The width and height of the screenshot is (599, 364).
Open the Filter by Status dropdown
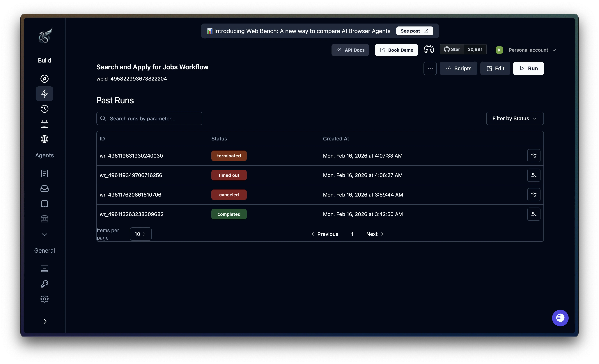(x=514, y=118)
